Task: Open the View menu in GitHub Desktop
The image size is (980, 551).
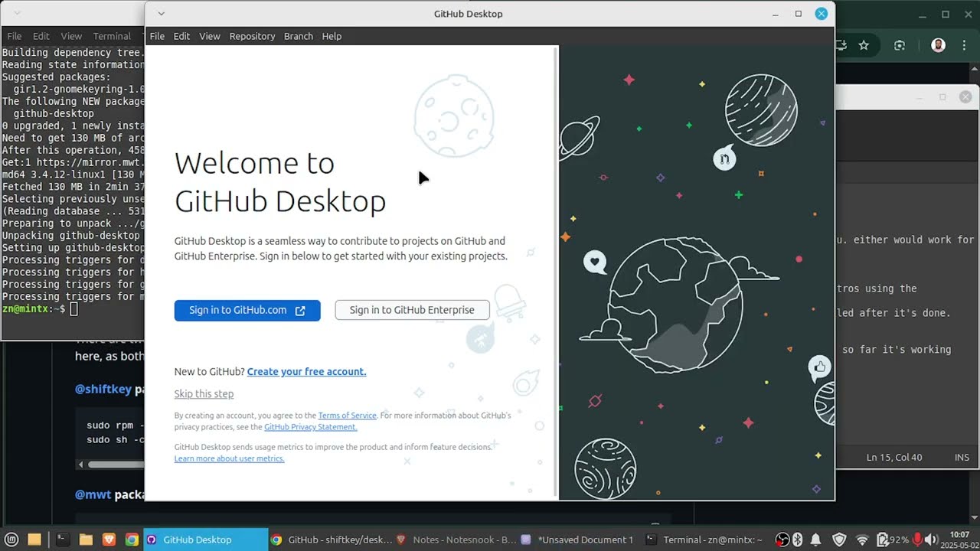Action: tap(210, 36)
